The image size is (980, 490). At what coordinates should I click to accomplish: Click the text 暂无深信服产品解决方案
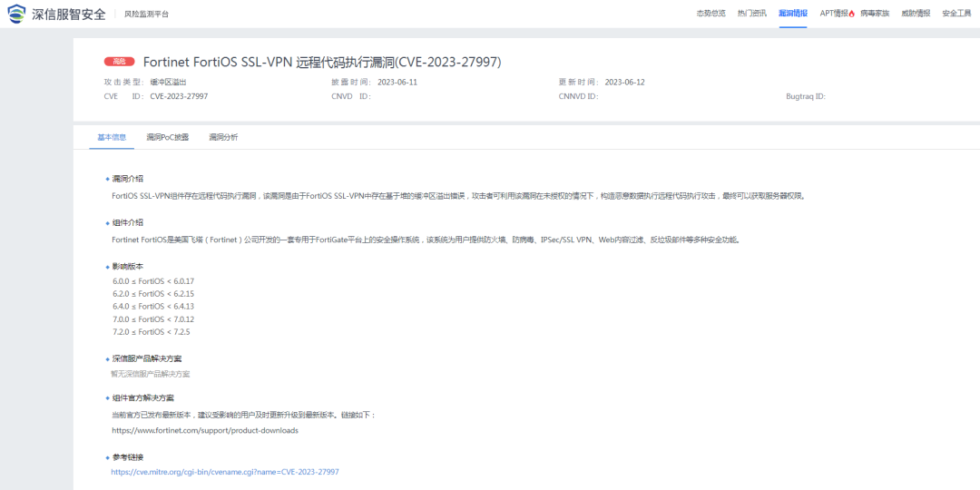point(151,374)
